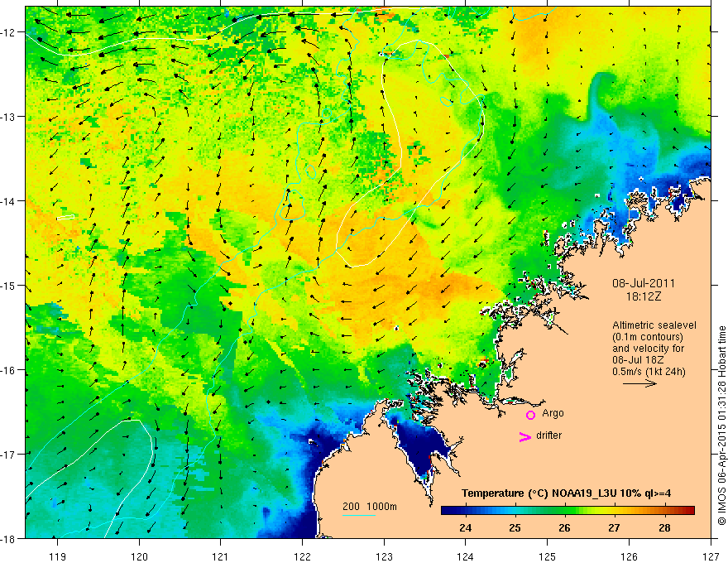Click the cyan bathymetry contour legend line
The width and height of the screenshot is (728, 563).
point(359,515)
